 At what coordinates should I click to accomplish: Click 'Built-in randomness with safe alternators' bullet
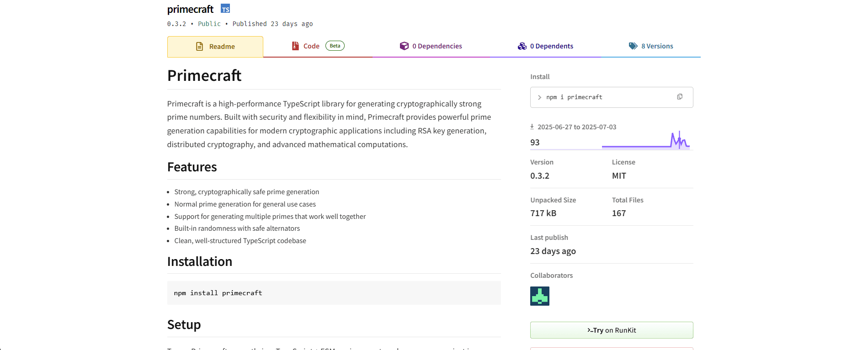click(x=237, y=228)
